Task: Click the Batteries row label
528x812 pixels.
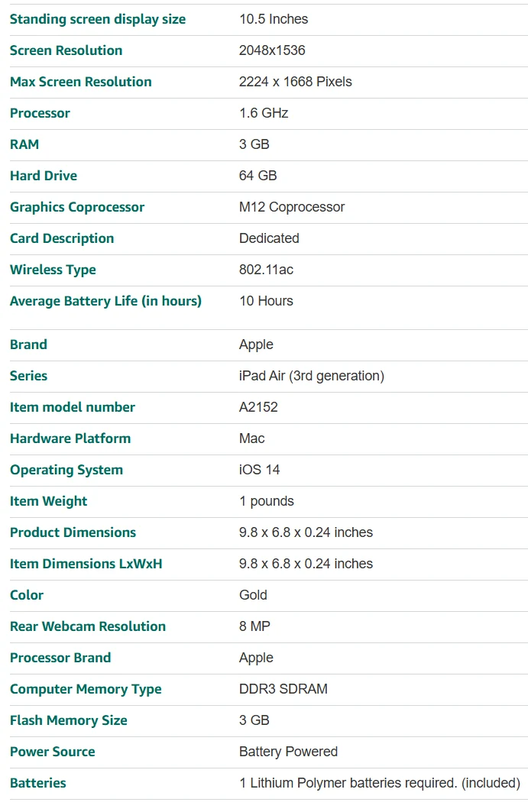Action: click(38, 783)
